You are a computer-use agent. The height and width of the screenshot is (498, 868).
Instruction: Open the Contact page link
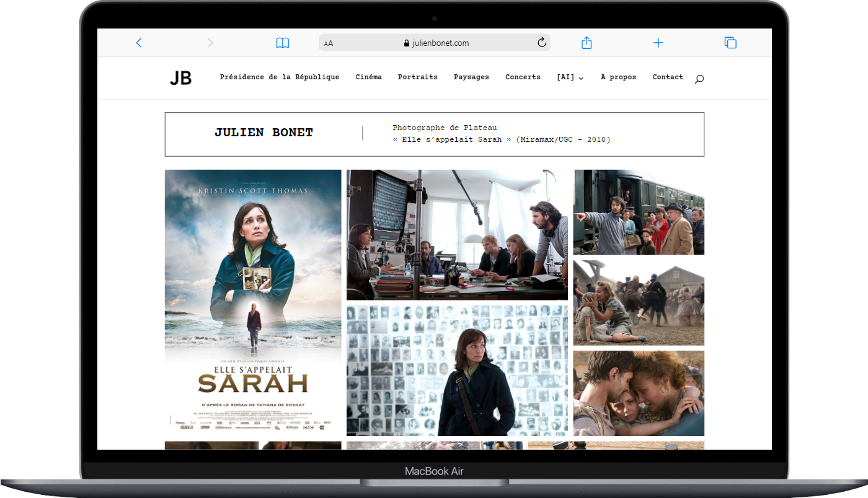667,77
